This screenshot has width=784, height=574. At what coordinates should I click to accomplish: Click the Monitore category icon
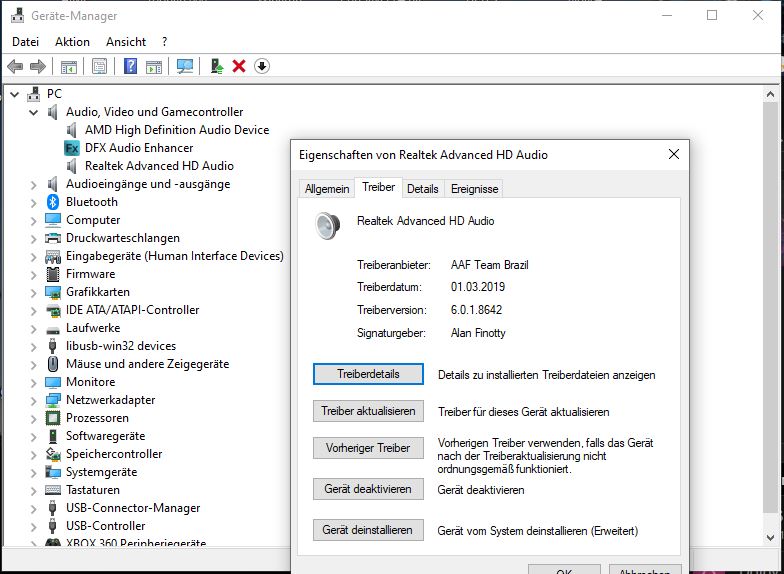(x=53, y=382)
